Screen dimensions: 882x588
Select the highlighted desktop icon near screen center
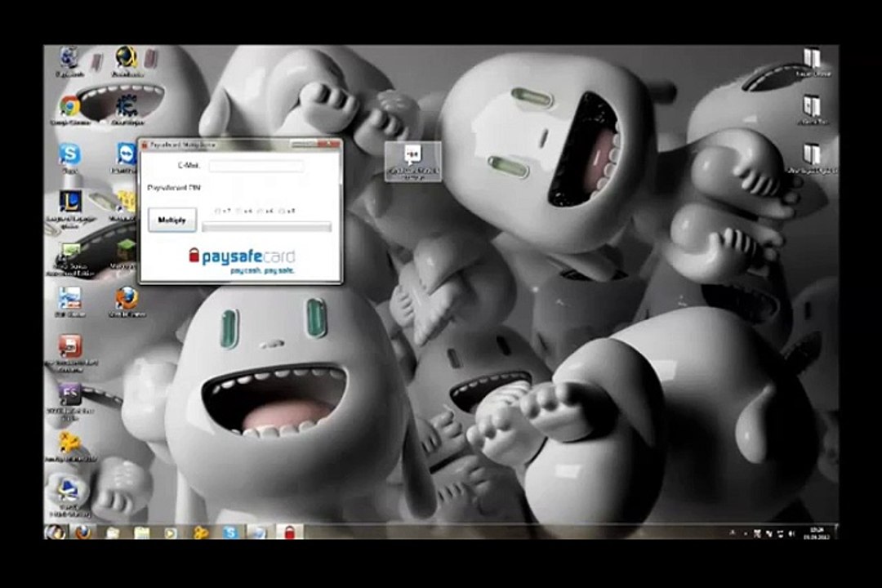[413, 162]
